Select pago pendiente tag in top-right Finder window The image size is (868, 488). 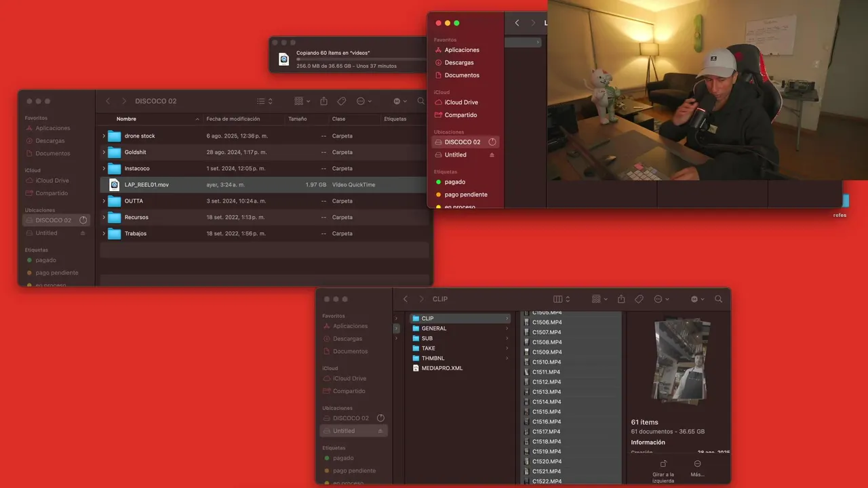(461, 195)
